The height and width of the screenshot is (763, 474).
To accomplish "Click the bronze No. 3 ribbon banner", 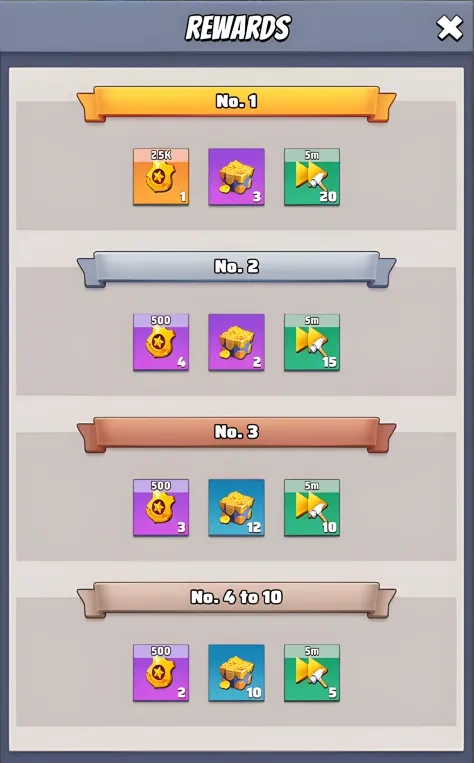I will pyautogui.click(x=237, y=434).
